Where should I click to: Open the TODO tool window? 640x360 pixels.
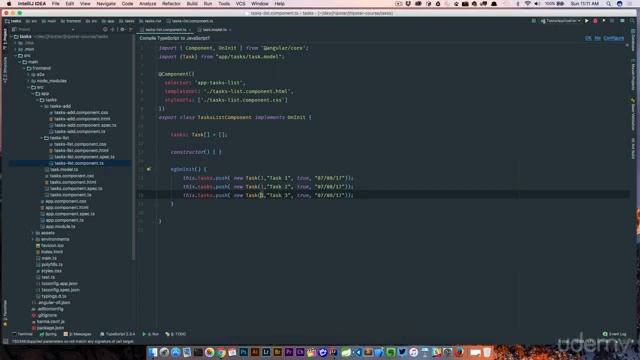(176, 334)
